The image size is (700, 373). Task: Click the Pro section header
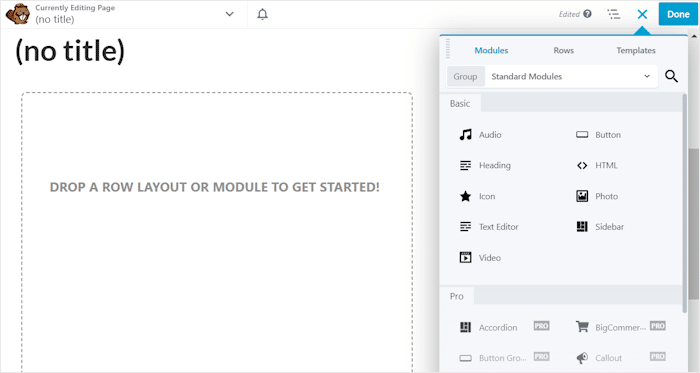point(457,296)
